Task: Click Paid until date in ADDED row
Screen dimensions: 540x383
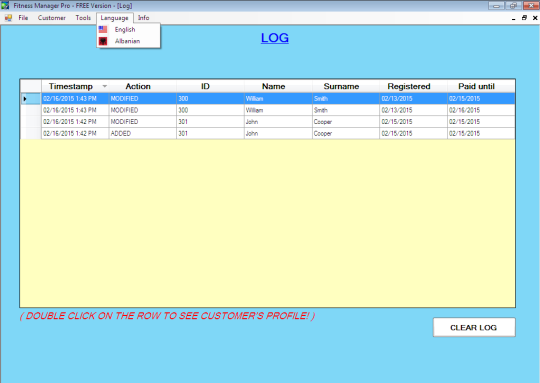Action: [x=481, y=133]
